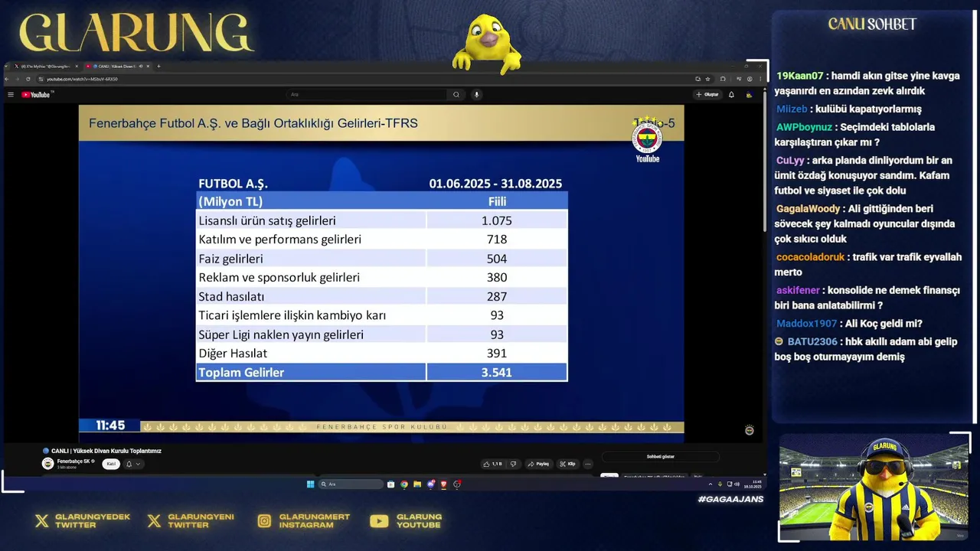Click the Faiz gelirleri row label

(230, 259)
